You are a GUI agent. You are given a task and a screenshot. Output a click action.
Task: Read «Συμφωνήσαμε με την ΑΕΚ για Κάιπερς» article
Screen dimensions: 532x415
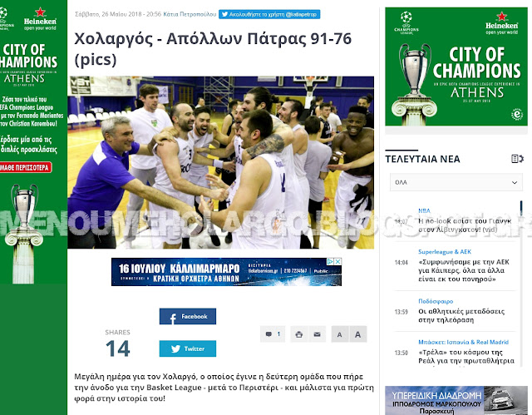click(x=464, y=270)
